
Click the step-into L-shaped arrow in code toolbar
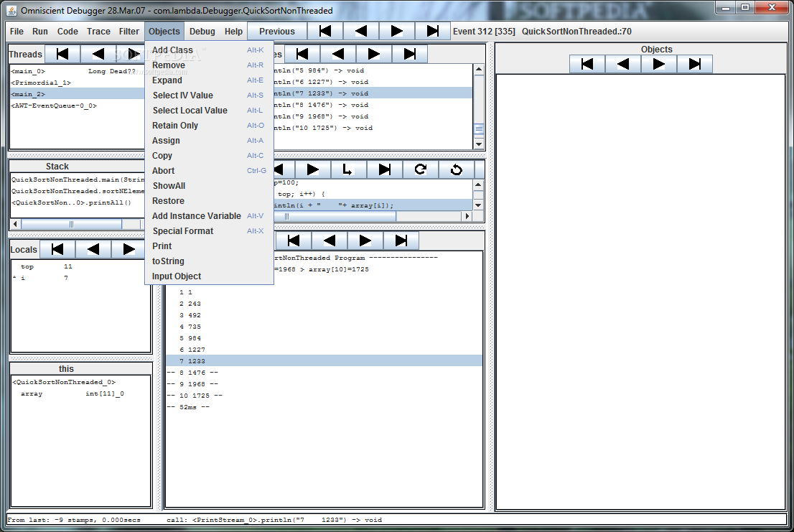click(x=348, y=169)
